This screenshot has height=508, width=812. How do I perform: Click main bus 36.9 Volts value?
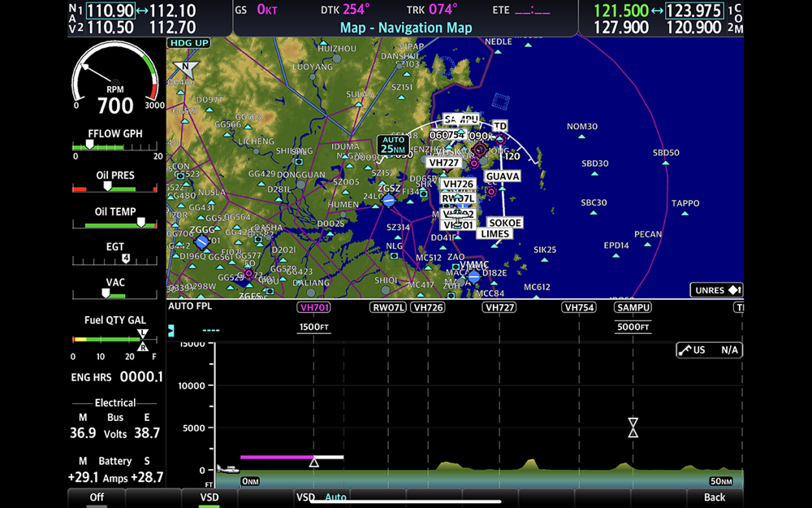coord(83,433)
